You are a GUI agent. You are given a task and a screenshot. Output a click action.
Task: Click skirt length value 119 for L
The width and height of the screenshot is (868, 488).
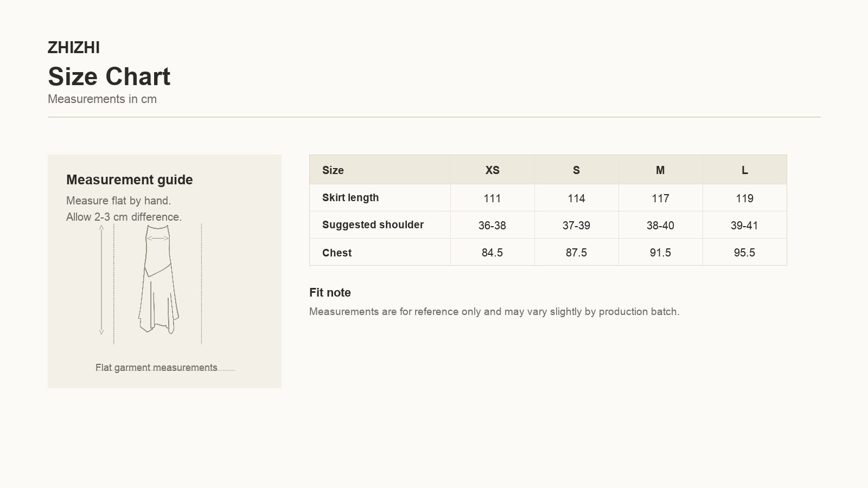tap(744, 198)
